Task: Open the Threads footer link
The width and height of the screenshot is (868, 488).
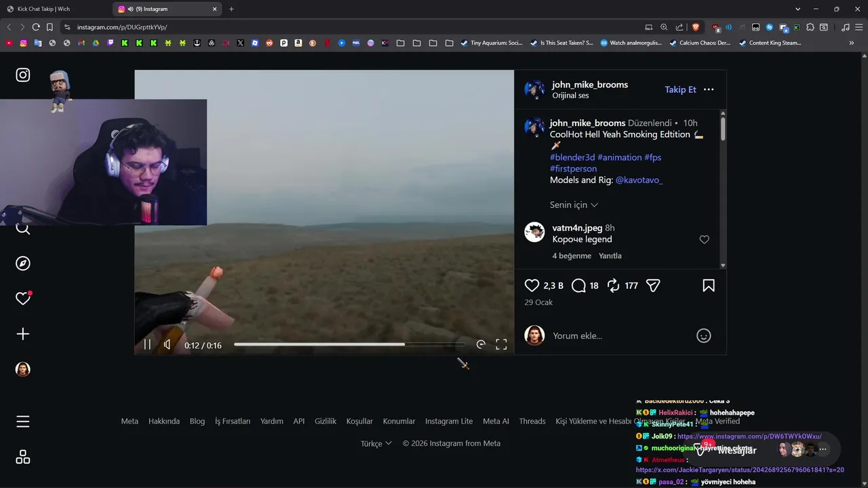Action: (x=532, y=421)
